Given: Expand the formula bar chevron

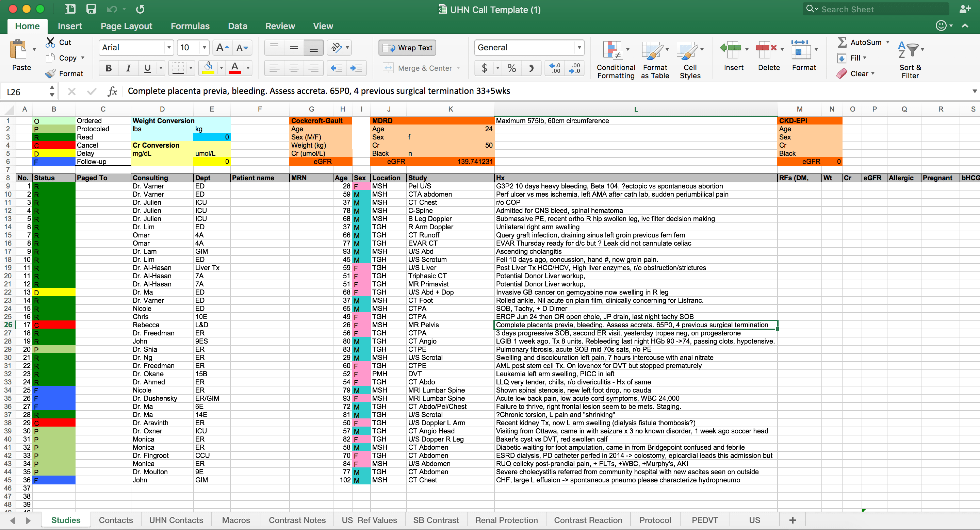Looking at the screenshot, I should [975, 91].
